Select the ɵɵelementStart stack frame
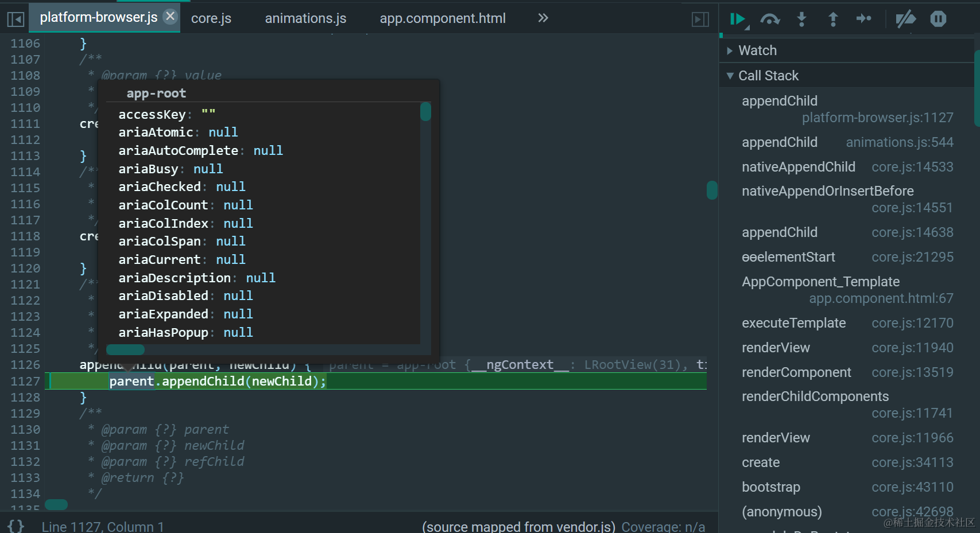Image resolution: width=980 pixels, height=533 pixels. 847,257
